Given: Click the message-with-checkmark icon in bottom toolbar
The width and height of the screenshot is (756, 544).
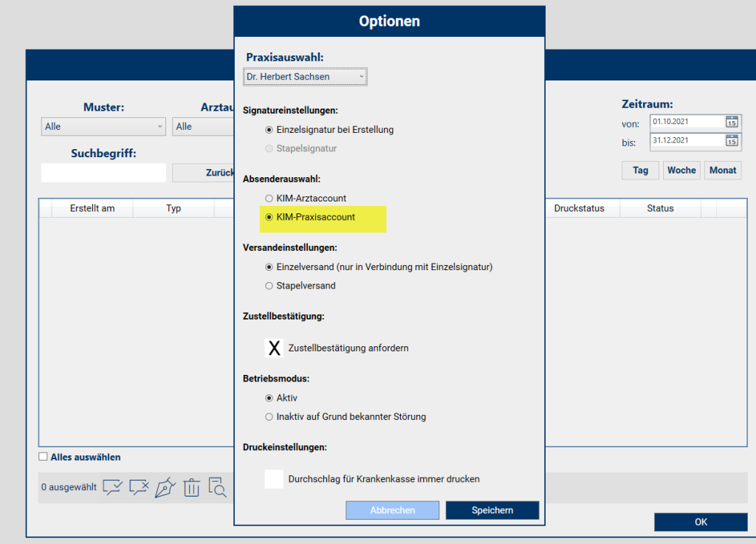Looking at the screenshot, I should click(112, 487).
